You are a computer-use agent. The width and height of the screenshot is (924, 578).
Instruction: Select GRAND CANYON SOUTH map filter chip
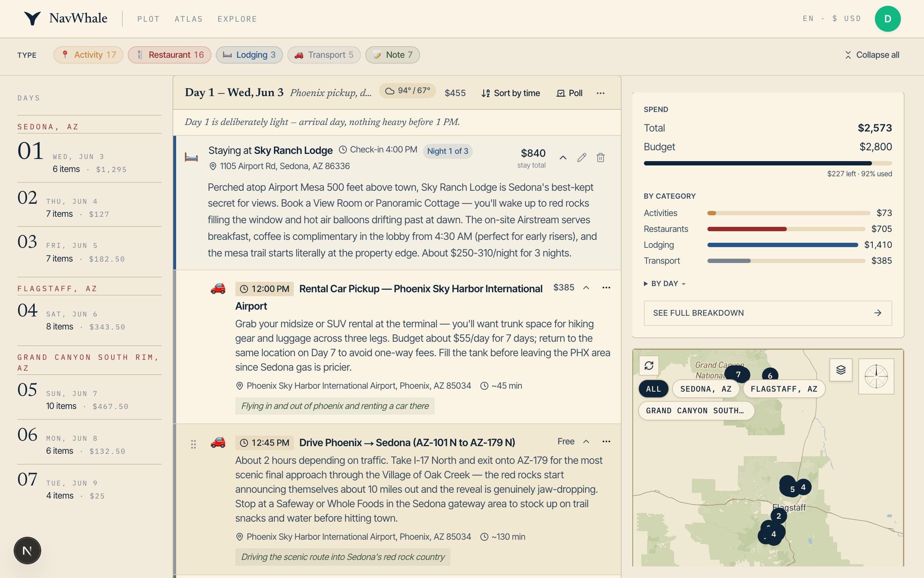(x=696, y=411)
